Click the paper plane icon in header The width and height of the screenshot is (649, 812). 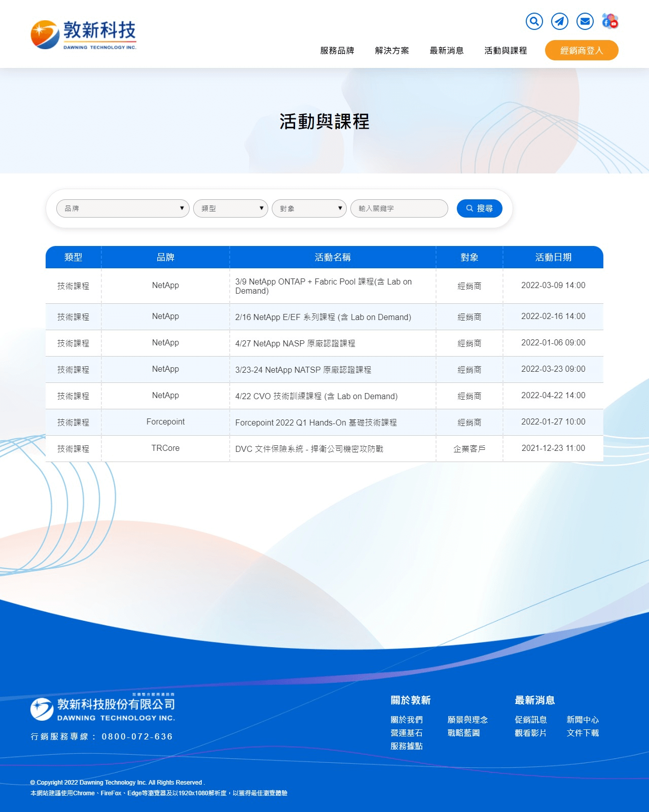pyautogui.click(x=560, y=21)
